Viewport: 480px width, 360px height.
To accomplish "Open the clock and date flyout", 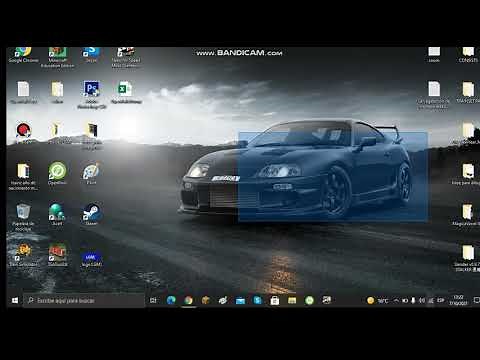I will click(x=458, y=300).
